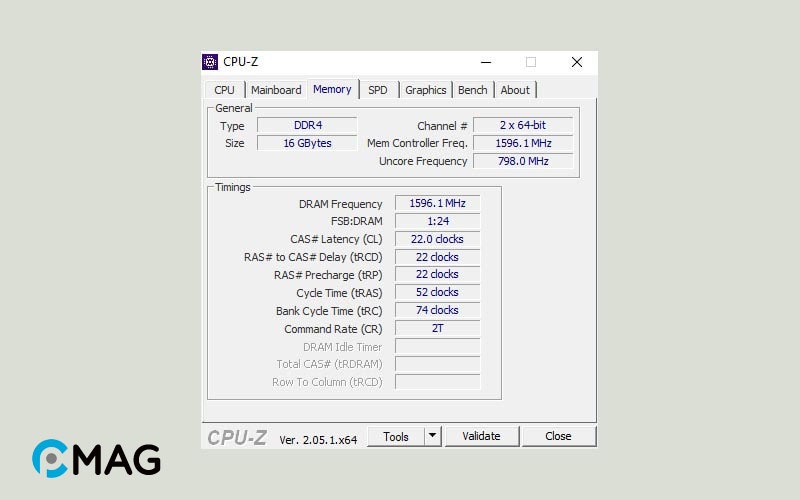Click the tRAS 52 clocks value

[x=437, y=292]
